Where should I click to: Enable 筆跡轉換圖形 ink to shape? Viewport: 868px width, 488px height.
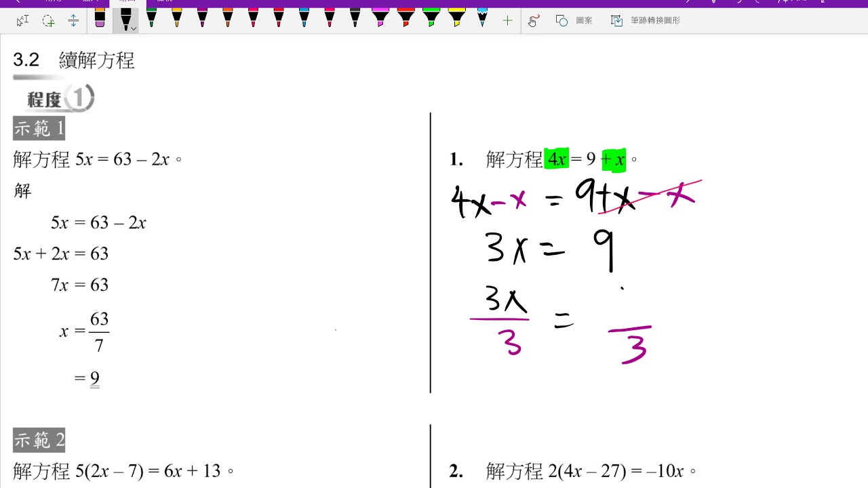click(x=646, y=21)
